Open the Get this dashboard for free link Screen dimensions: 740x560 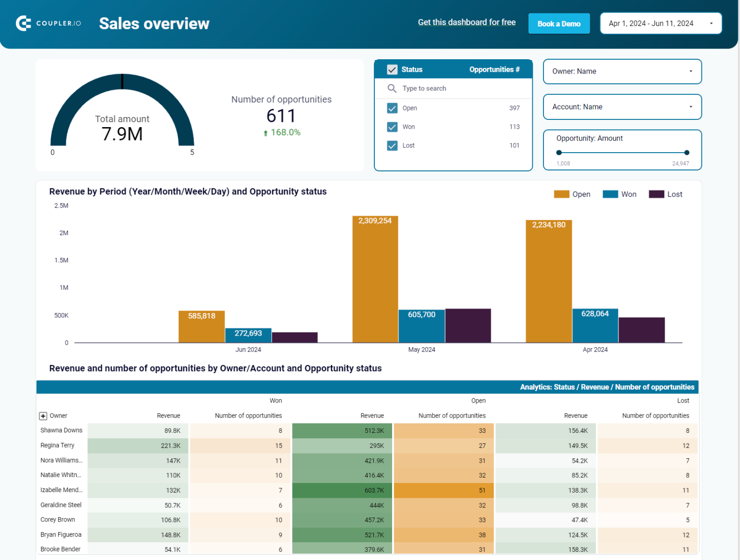(x=466, y=22)
